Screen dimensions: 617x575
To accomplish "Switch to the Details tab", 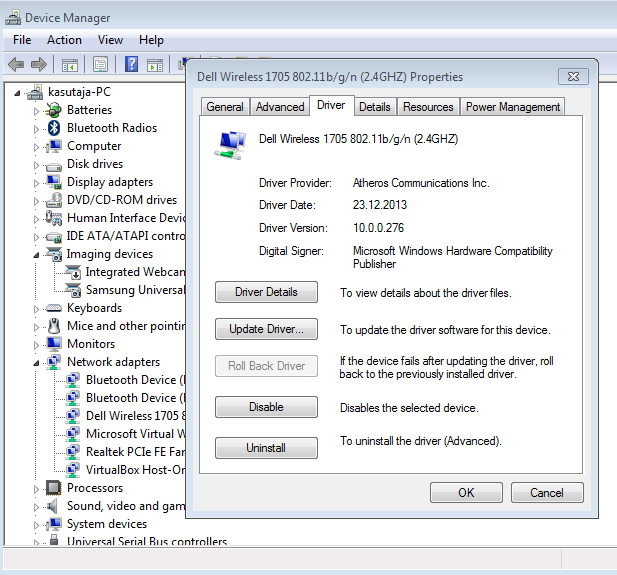I will tap(375, 107).
